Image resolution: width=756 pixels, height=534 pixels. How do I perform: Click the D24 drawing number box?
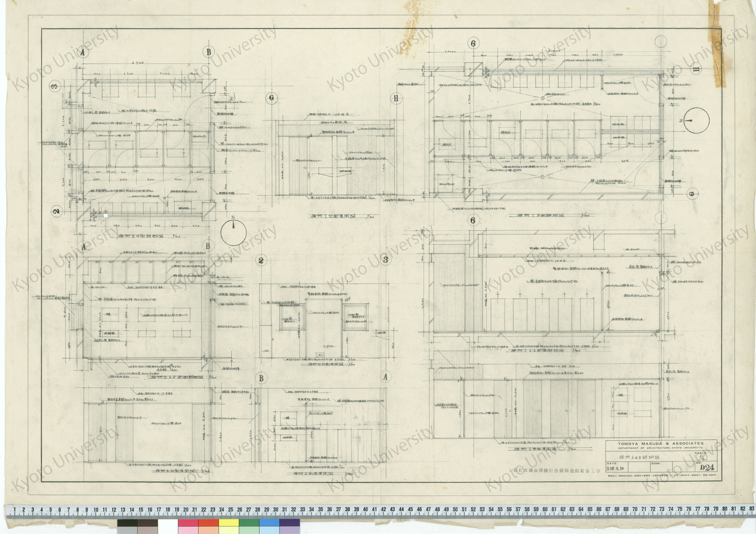pyautogui.click(x=707, y=468)
